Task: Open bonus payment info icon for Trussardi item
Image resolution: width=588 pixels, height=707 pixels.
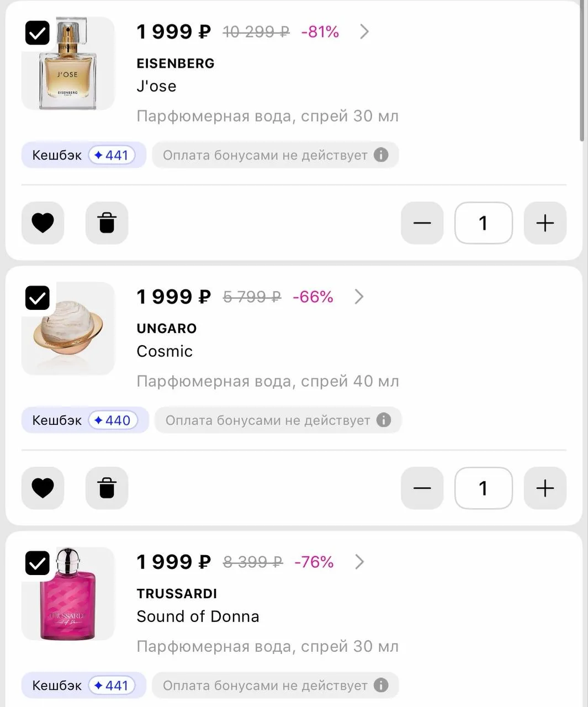Action: 381,685
